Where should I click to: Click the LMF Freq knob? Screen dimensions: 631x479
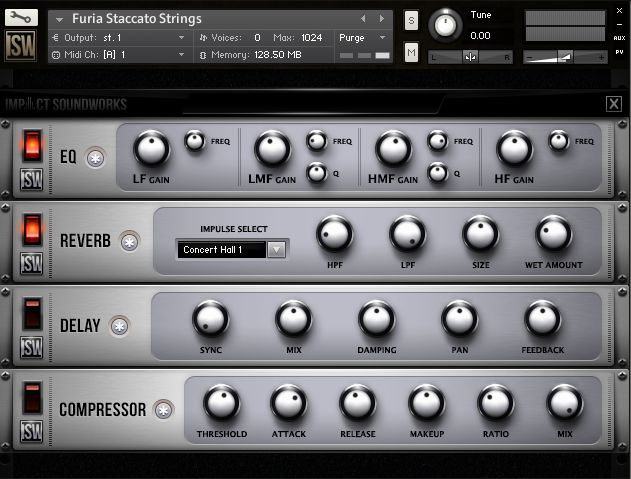317,141
